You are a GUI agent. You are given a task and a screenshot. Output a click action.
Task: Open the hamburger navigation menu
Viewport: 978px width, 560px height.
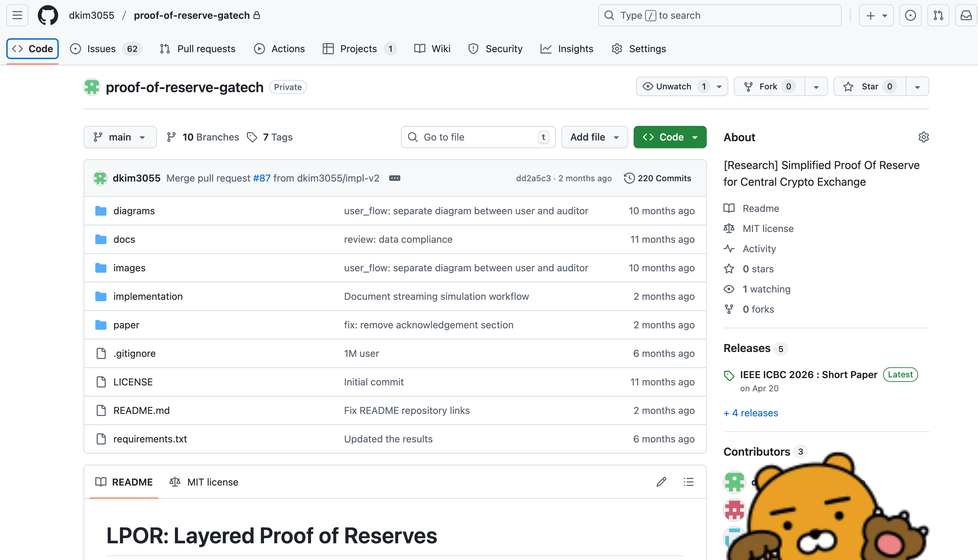[17, 15]
